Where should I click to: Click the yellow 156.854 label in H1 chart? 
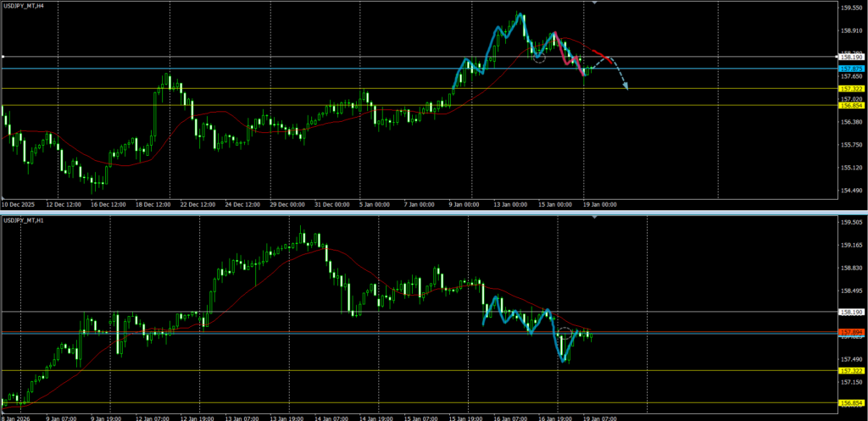coord(852,403)
